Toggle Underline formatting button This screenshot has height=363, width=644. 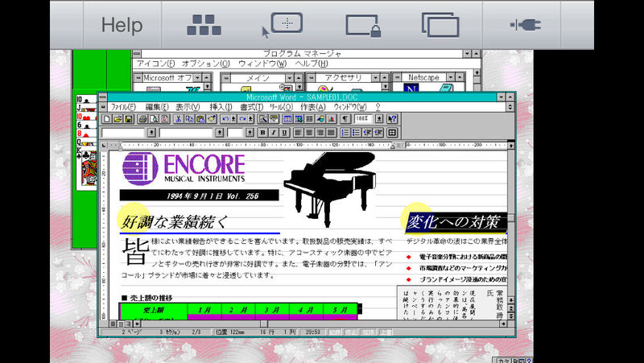285,133
